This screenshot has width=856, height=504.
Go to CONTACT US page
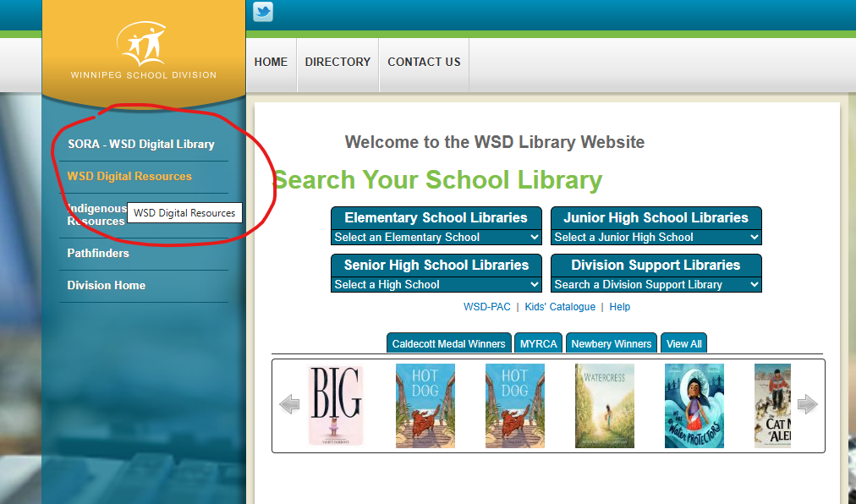(x=424, y=62)
